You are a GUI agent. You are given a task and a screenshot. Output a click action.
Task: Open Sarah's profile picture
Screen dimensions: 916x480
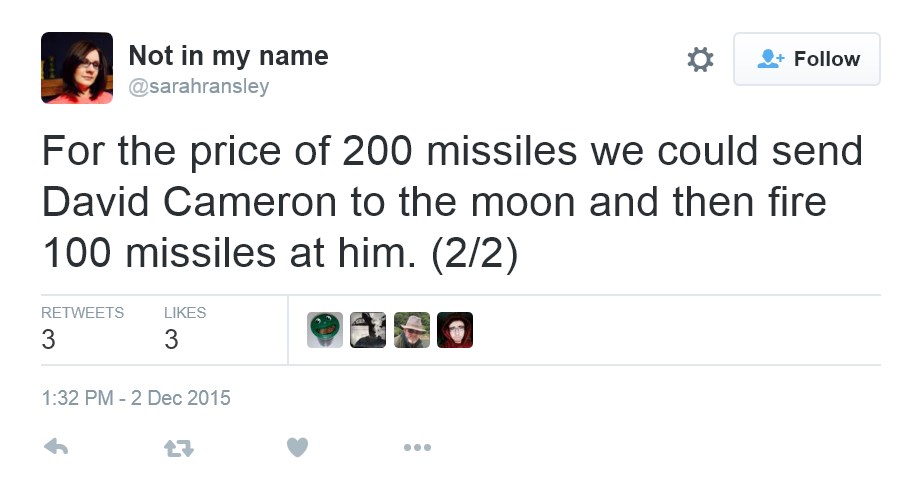[77, 68]
